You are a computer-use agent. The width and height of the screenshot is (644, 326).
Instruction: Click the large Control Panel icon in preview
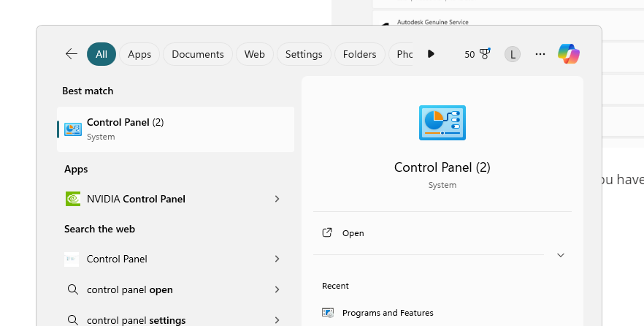coord(442,123)
